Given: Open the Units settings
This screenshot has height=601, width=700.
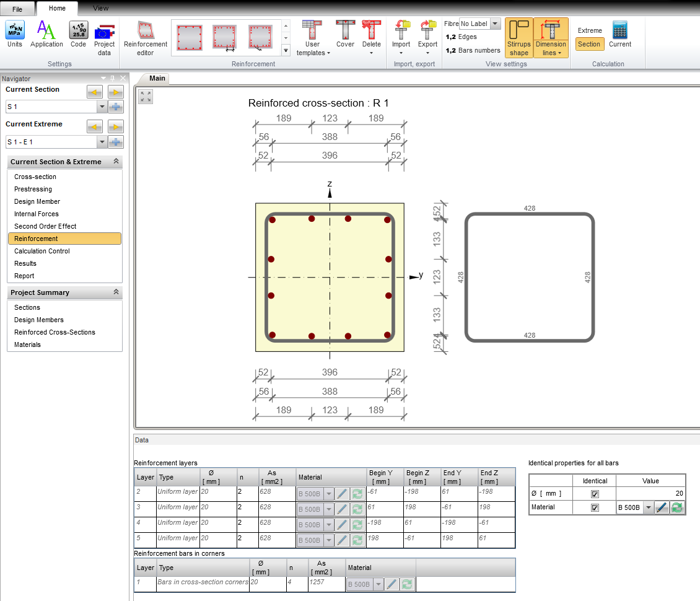Looking at the screenshot, I should pyautogui.click(x=15, y=34).
